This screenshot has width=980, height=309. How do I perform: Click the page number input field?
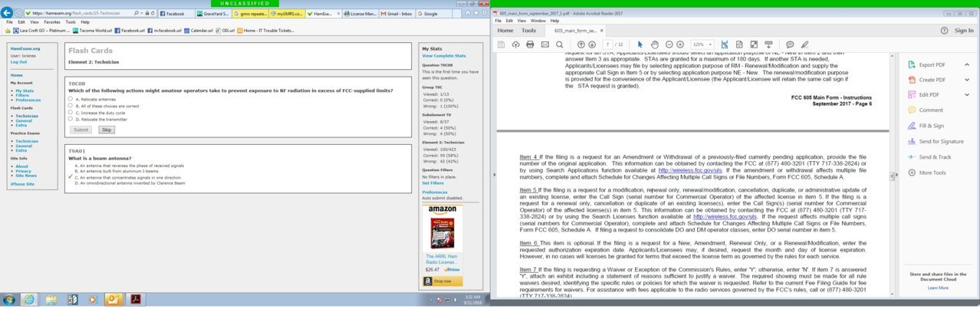(607, 44)
